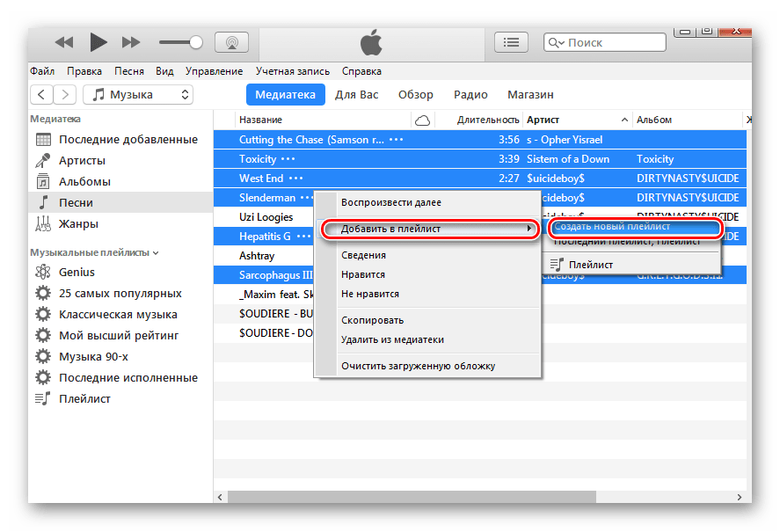Open the more options dots for West End
The width and height of the screenshot is (780, 532).
(296, 179)
